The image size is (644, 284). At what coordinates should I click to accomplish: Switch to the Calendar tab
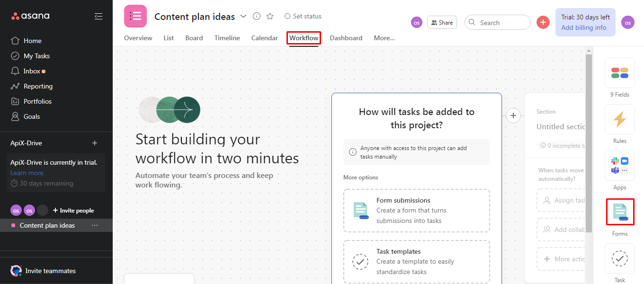(x=264, y=38)
